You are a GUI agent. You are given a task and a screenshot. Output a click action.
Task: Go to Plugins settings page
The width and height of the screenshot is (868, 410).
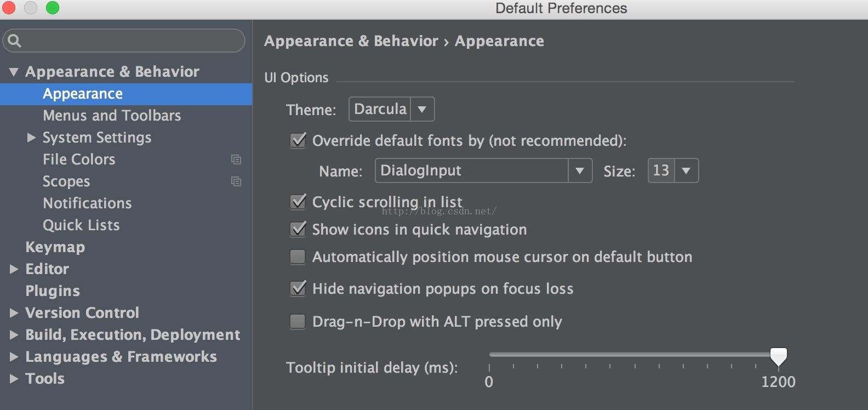coord(53,291)
